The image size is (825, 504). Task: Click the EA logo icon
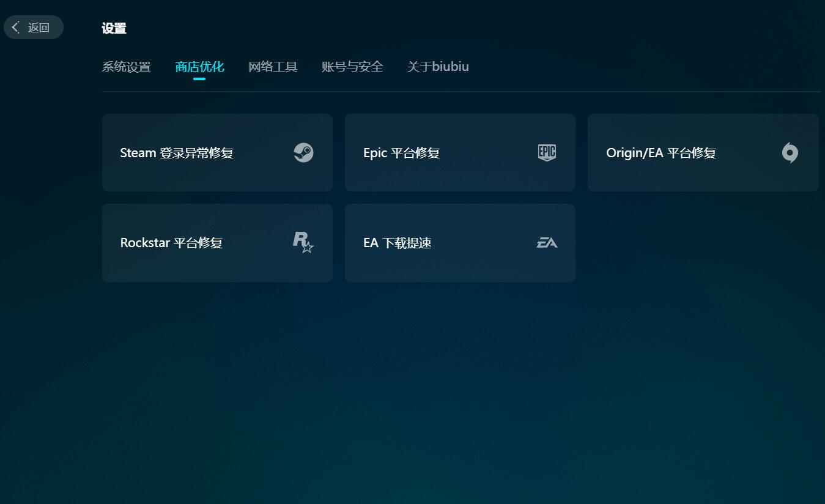pyautogui.click(x=547, y=243)
